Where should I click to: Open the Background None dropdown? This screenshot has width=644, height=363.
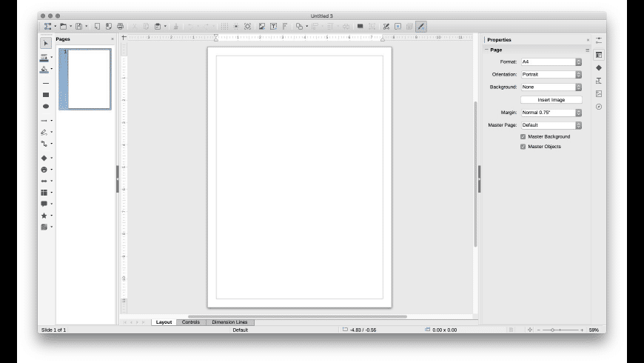pos(551,87)
